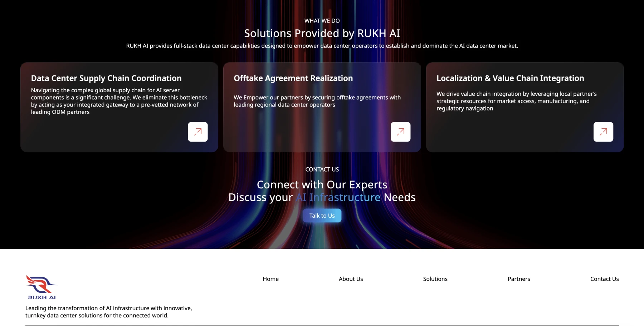644x326 pixels.
Task: Click Localization & Value Chain Integration title
Action: pyautogui.click(x=510, y=78)
